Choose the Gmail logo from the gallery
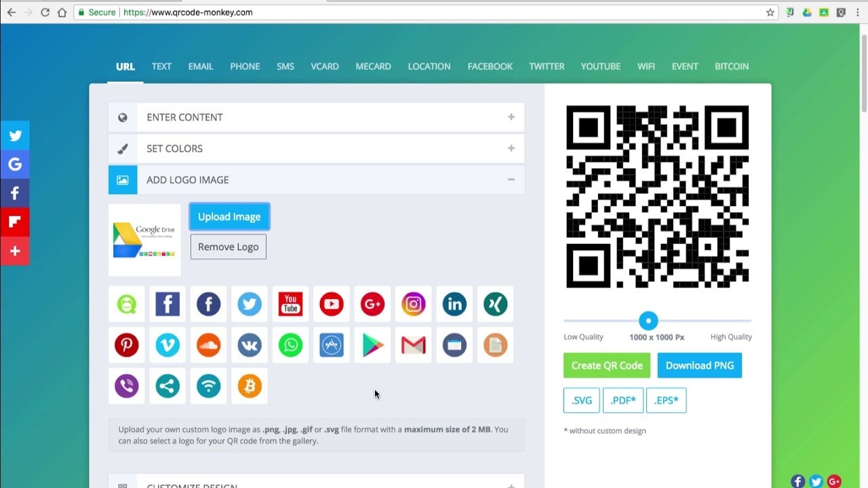The width and height of the screenshot is (868, 488). pos(413,345)
